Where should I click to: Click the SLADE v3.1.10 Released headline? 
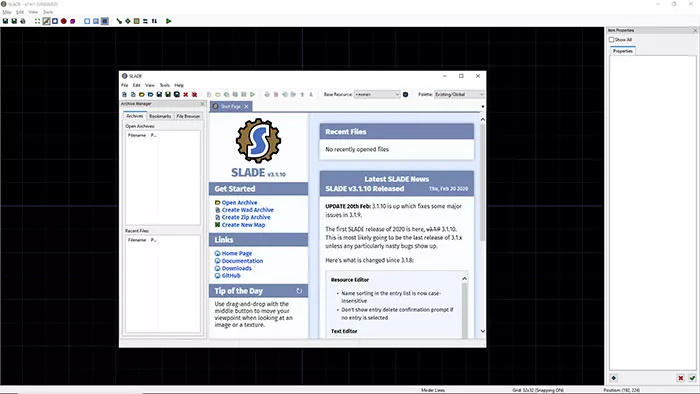coord(364,189)
